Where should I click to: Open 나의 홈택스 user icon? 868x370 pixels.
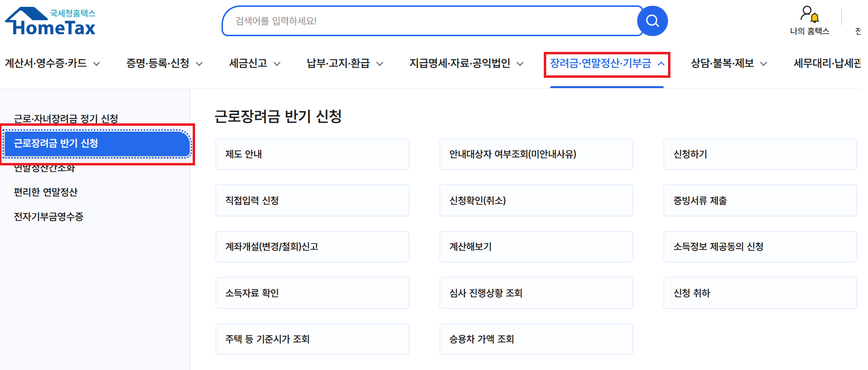[809, 14]
